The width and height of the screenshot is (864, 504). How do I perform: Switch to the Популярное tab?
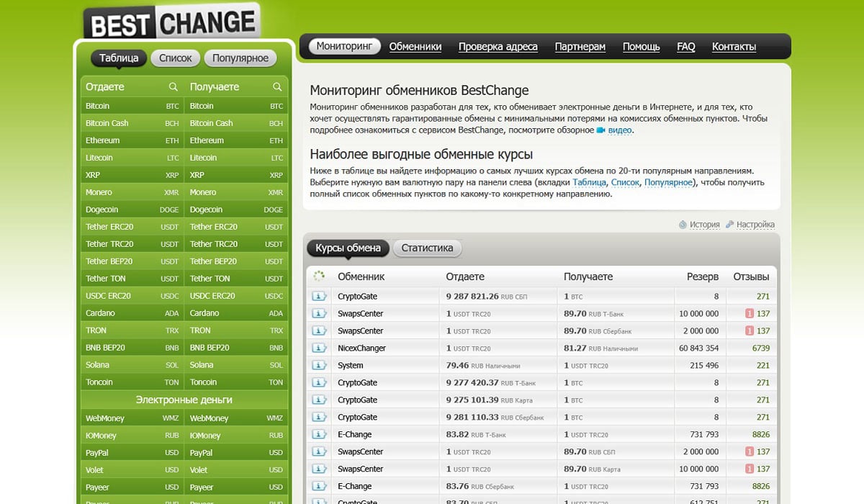point(240,58)
